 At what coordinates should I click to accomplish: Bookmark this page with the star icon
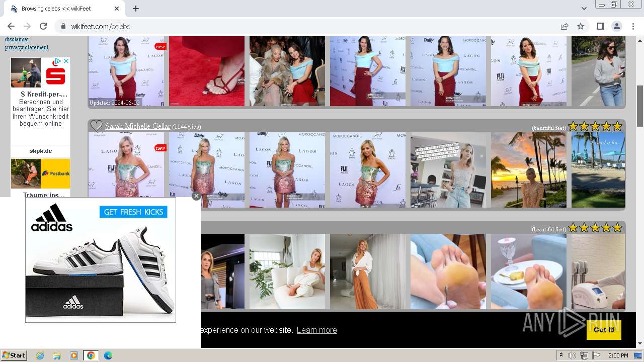581,26
